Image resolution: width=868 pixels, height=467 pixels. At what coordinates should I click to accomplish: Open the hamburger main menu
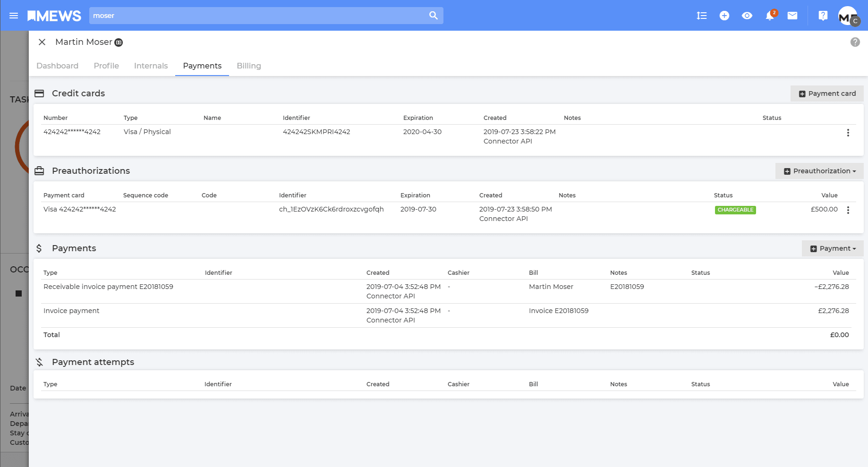point(14,16)
